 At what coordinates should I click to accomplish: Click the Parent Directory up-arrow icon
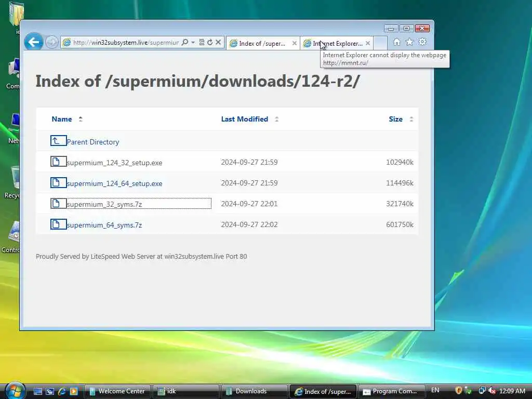click(58, 140)
